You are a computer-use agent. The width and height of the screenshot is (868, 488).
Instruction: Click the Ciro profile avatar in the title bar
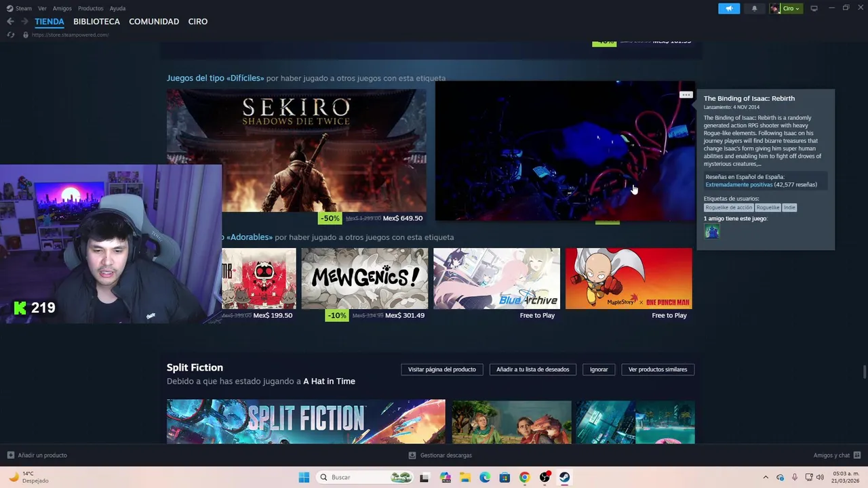click(x=775, y=9)
